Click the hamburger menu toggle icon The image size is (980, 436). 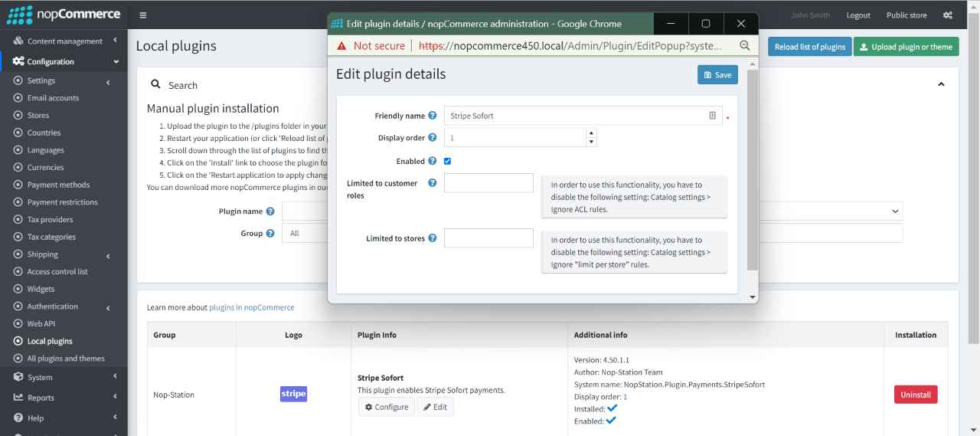(143, 15)
